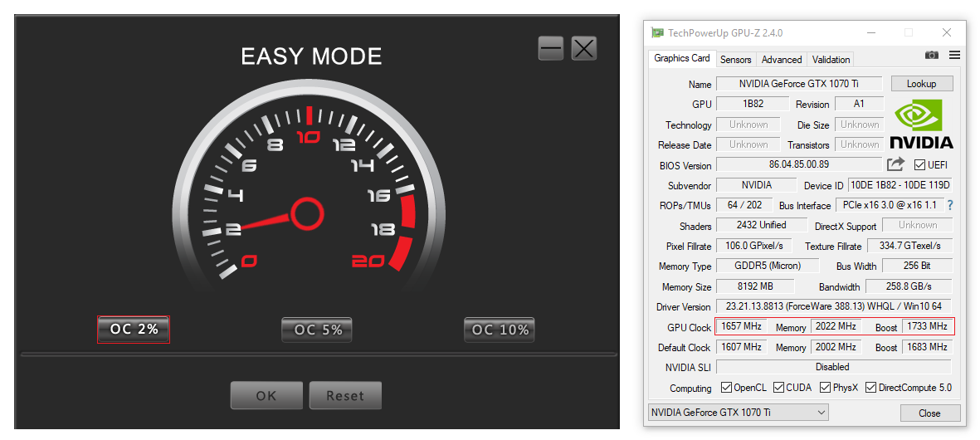Switch to the Advanced tab
Image resolution: width=980 pixels, height=440 pixels.
tap(781, 60)
